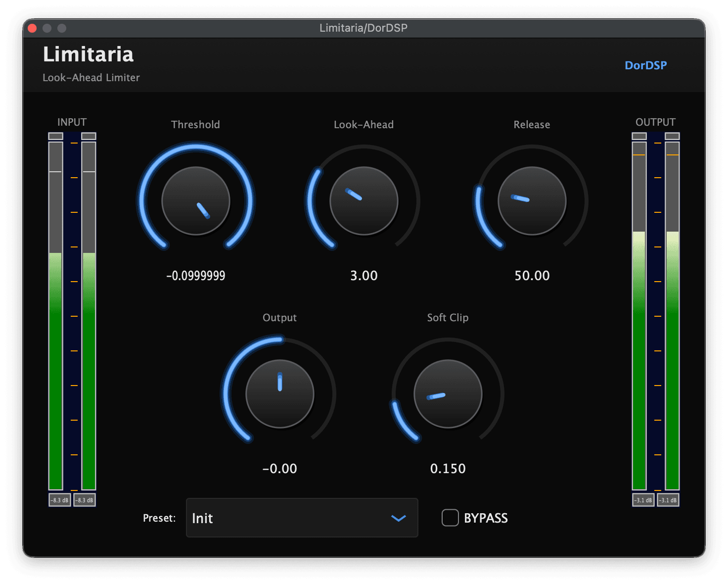Select the Threshold value readout -0.0999999

click(196, 276)
